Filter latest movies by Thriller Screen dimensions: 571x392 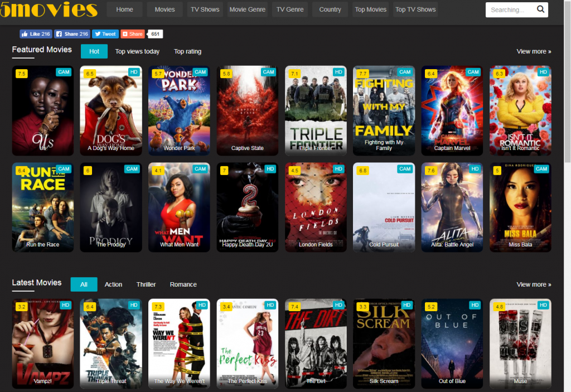146,284
